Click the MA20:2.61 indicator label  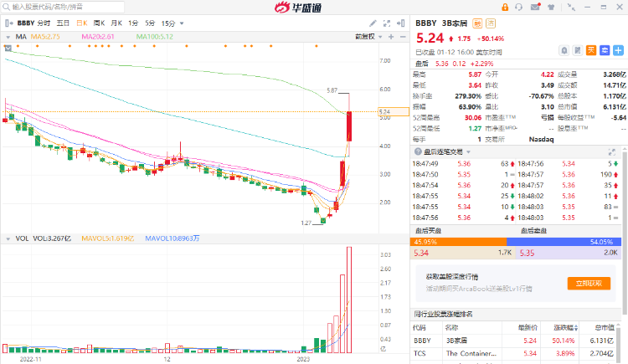(x=98, y=37)
